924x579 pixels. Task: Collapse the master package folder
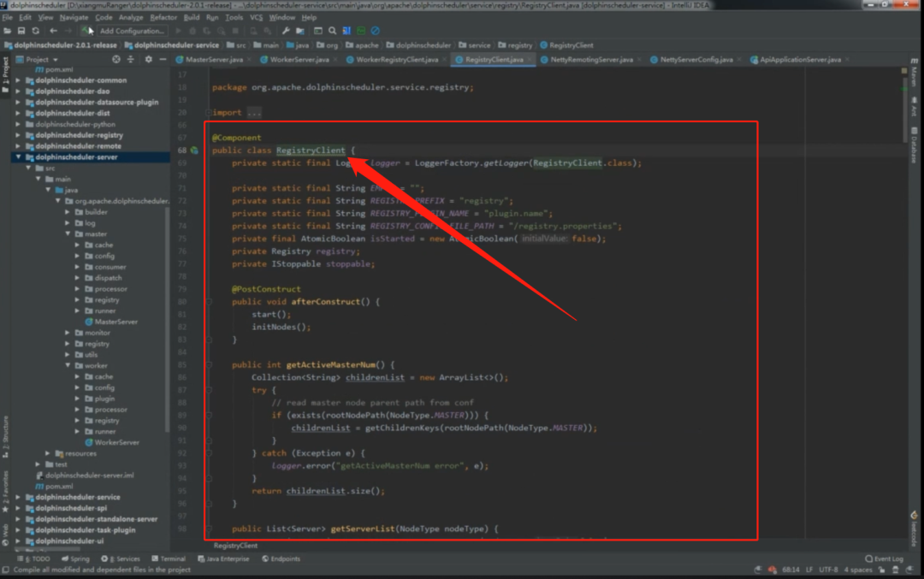68,233
